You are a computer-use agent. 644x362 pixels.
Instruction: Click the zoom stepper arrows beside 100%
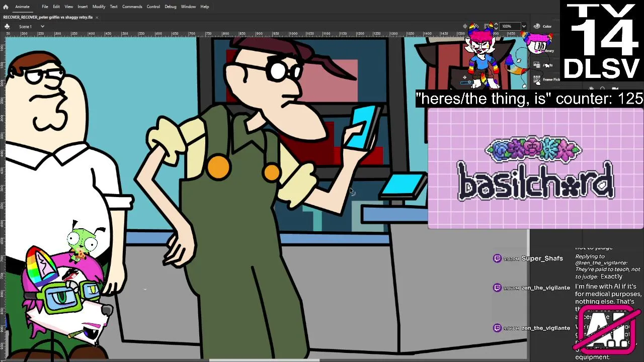tap(496, 26)
